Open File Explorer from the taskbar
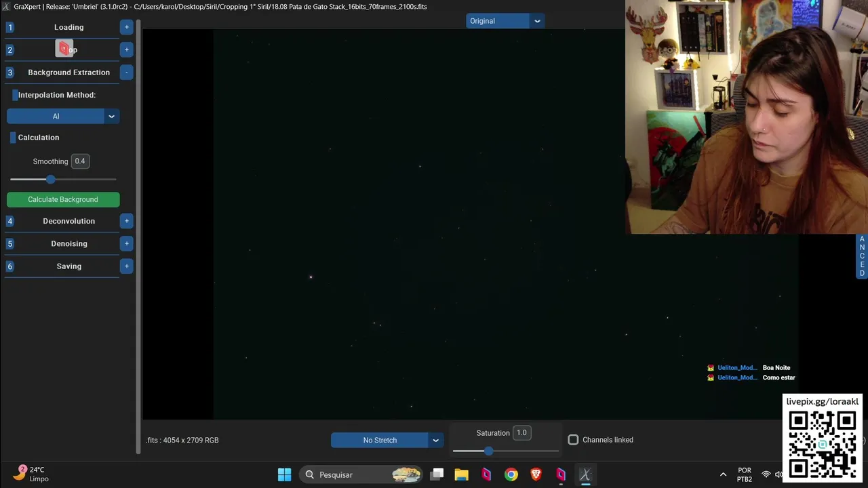 (x=462, y=474)
